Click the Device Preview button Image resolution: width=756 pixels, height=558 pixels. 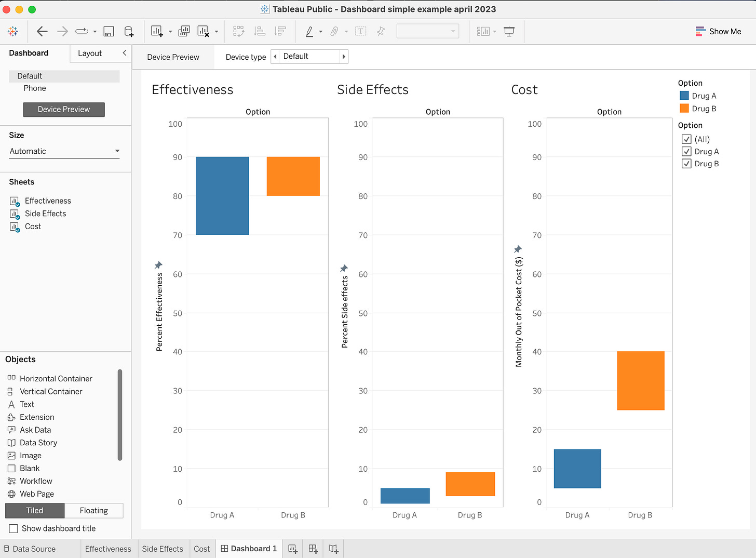[x=63, y=109]
